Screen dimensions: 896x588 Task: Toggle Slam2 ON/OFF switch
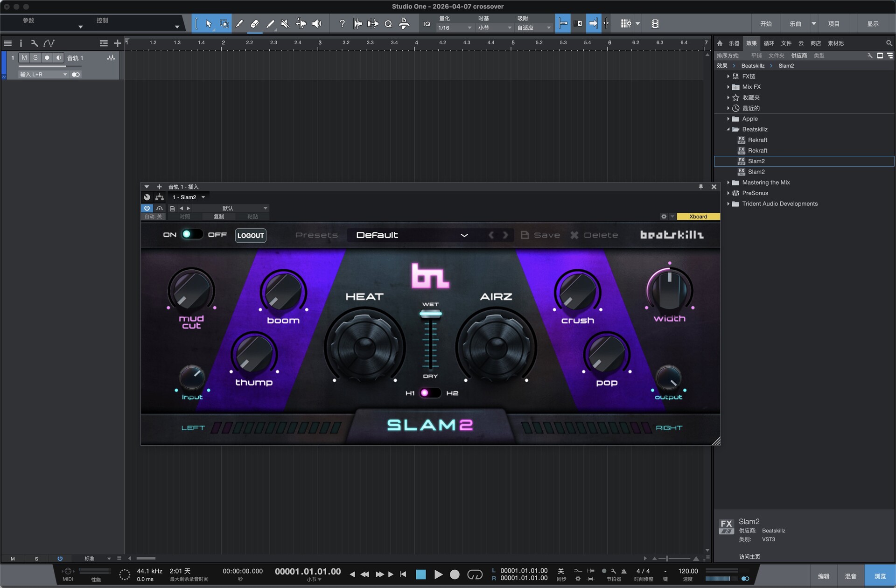click(x=191, y=234)
